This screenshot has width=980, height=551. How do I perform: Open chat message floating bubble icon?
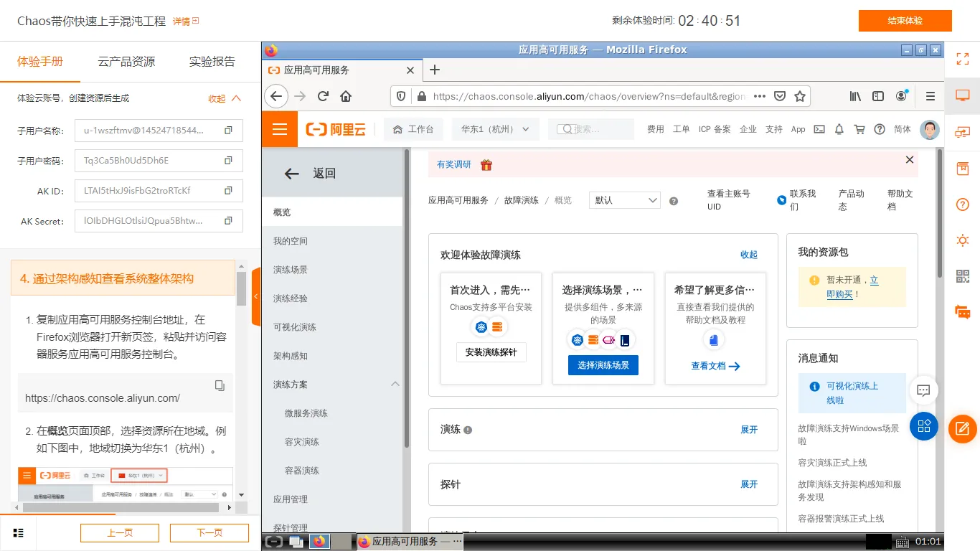pyautogui.click(x=924, y=390)
